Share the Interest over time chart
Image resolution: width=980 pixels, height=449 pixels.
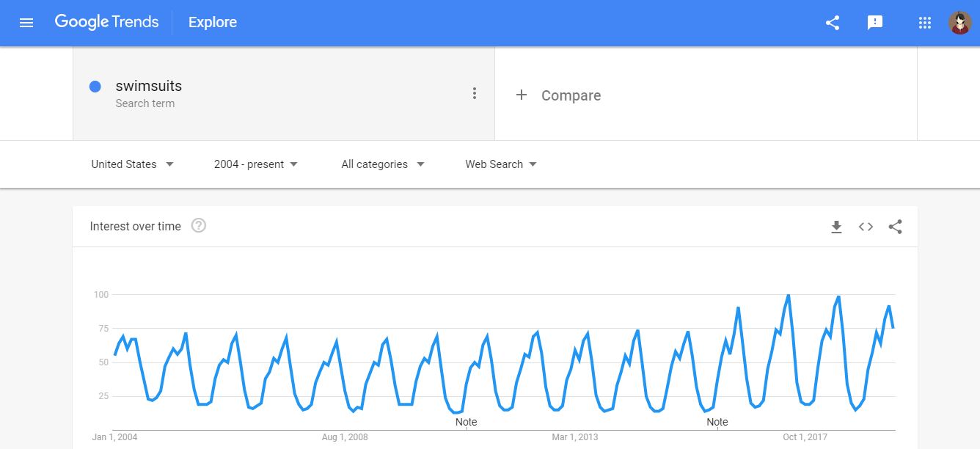coord(895,227)
